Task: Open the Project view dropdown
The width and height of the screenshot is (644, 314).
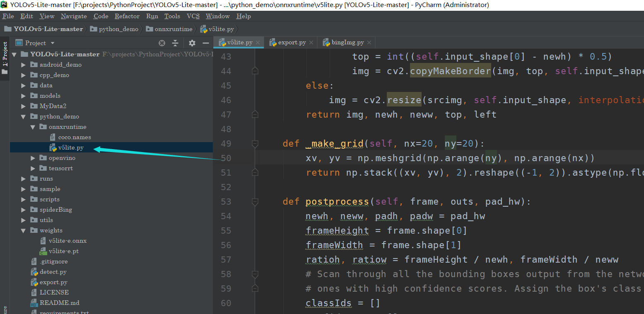Action: 52,43
